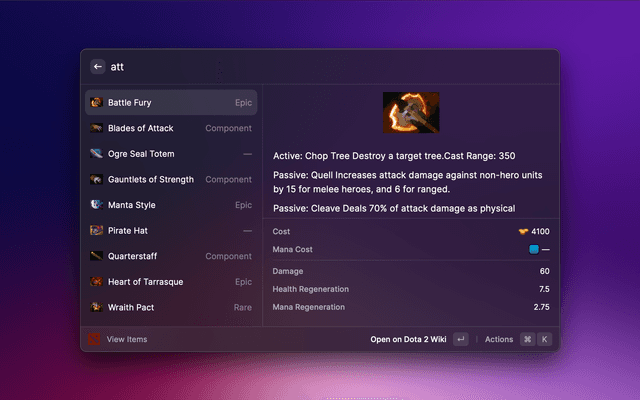Click the gold coin Cost icon
The height and width of the screenshot is (400, 640).
[x=523, y=231]
